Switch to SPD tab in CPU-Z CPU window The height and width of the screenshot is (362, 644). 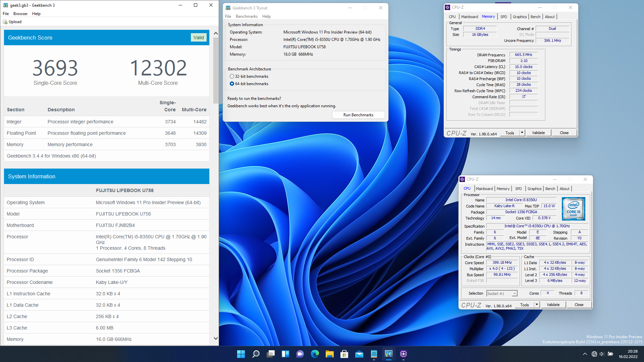pos(518,189)
